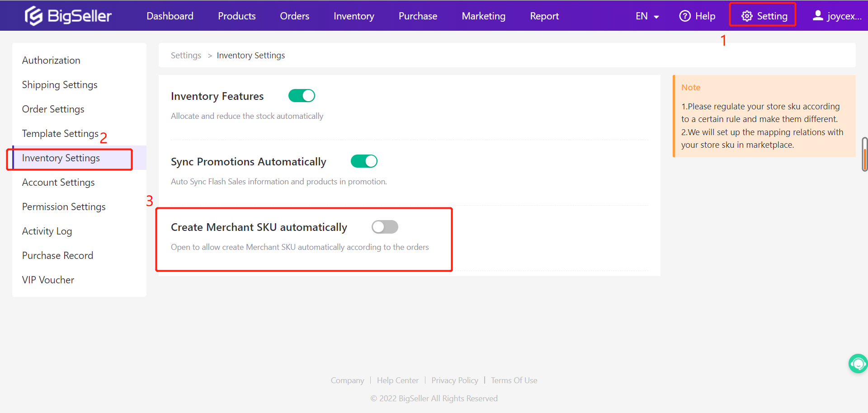Open the Inventory top menu
868x413 pixels.
(354, 16)
